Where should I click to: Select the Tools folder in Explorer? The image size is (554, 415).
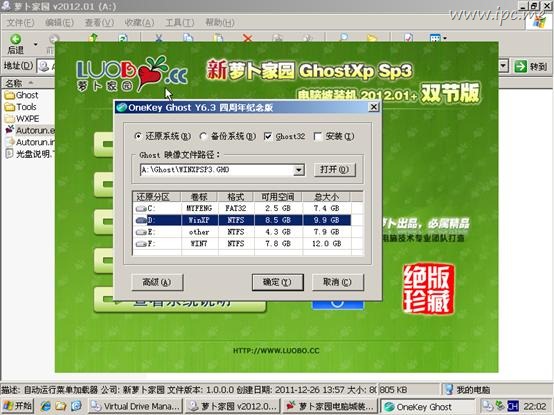coord(21,107)
